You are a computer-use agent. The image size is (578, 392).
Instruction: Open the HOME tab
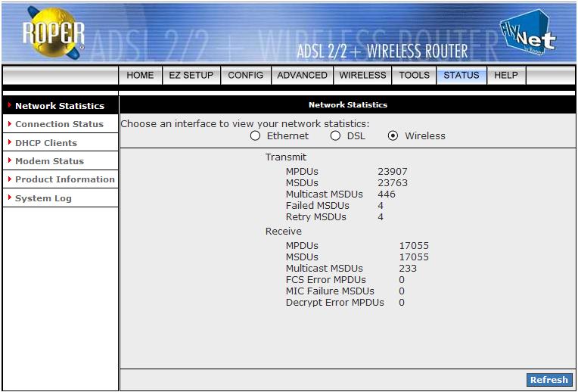point(140,76)
